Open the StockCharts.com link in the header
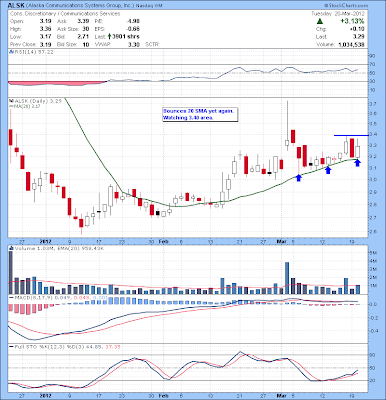This screenshot has height=400, width=386. click(346, 6)
